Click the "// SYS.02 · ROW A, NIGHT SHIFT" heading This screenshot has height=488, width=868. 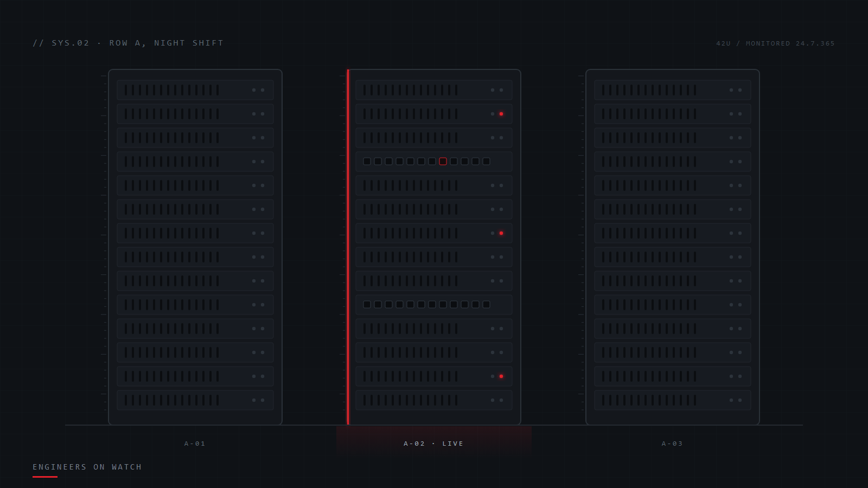(128, 43)
